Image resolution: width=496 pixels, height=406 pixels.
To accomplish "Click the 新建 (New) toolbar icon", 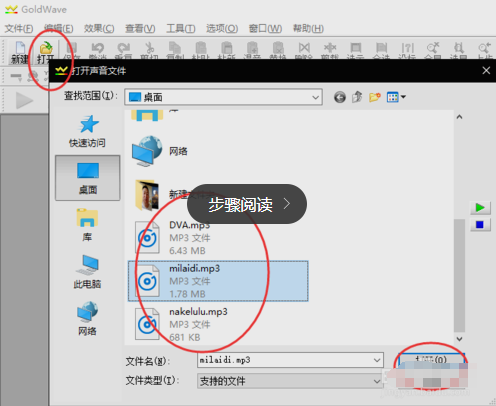I will 20,52.
